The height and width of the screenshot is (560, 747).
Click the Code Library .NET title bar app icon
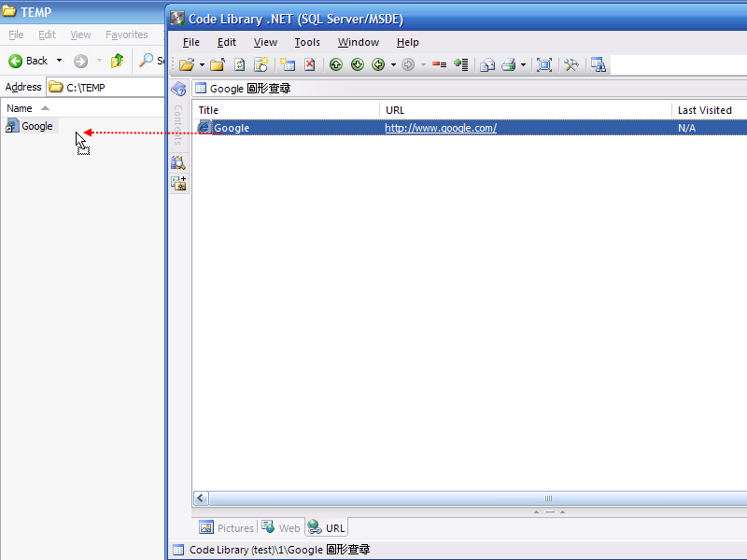177,19
